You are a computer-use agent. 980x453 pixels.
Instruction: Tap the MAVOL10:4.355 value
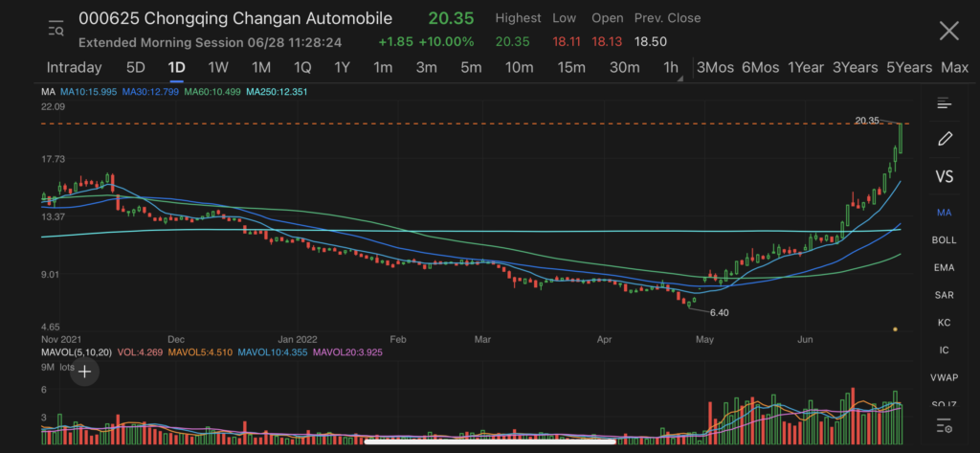(273, 352)
